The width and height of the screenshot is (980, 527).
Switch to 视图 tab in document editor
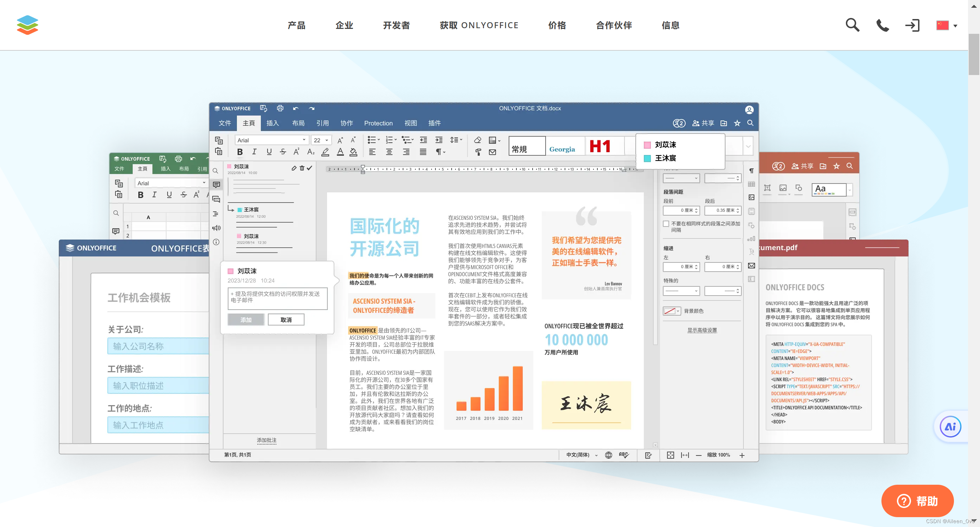pyautogui.click(x=410, y=123)
